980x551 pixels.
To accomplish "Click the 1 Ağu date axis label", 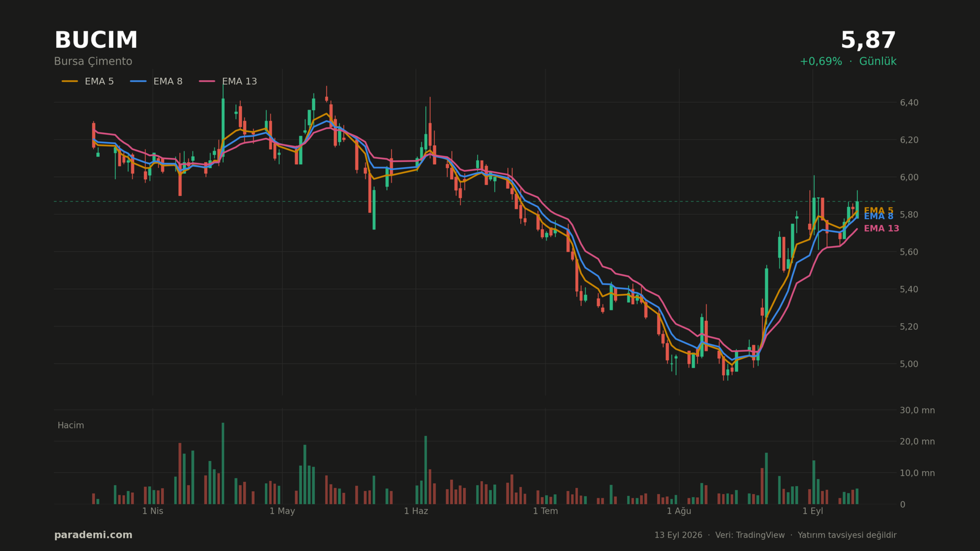I will point(679,511).
